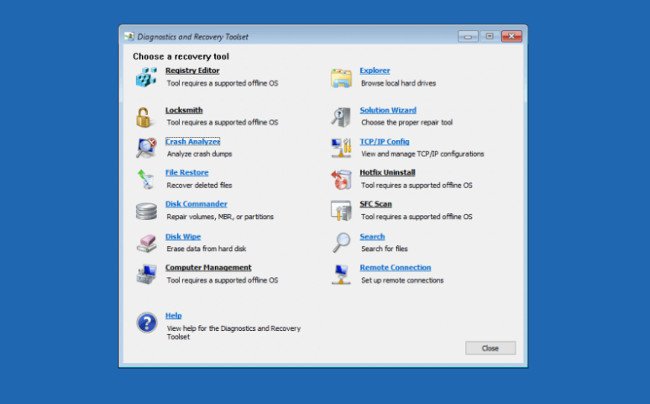Screen dimensions: 650x404
Task: Click the 'Analyze crash dumps' description
Action: pyautogui.click(x=199, y=154)
